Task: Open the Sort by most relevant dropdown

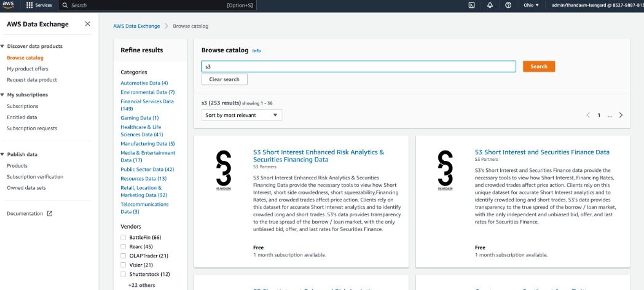Action: (241, 116)
